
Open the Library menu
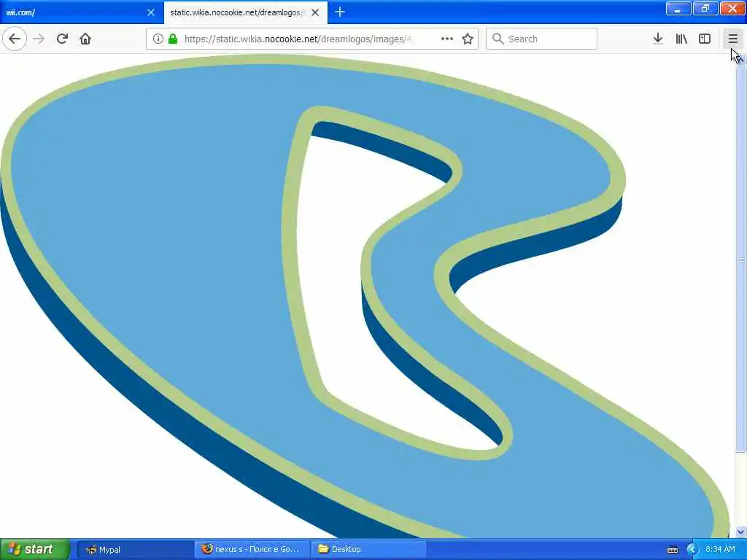click(x=682, y=39)
